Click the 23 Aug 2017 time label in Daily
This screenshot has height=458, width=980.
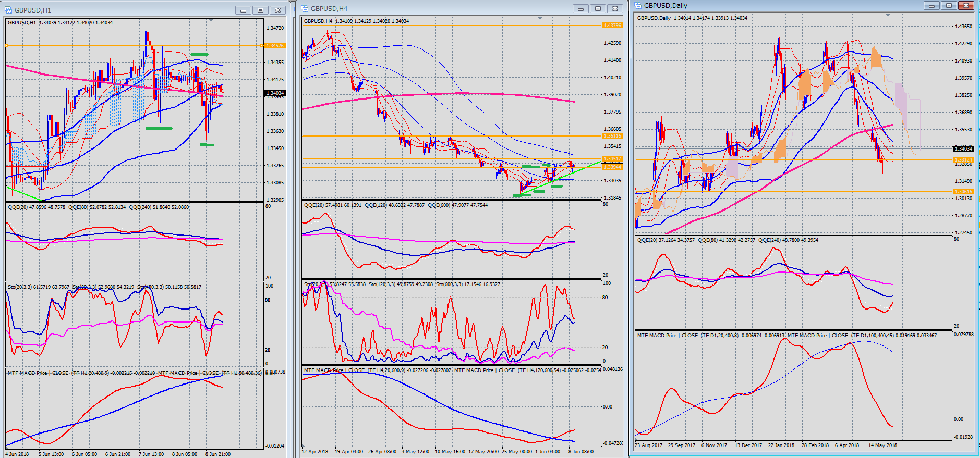[x=649, y=445]
